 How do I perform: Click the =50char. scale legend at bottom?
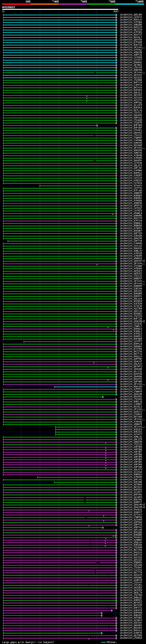point(109,642)
